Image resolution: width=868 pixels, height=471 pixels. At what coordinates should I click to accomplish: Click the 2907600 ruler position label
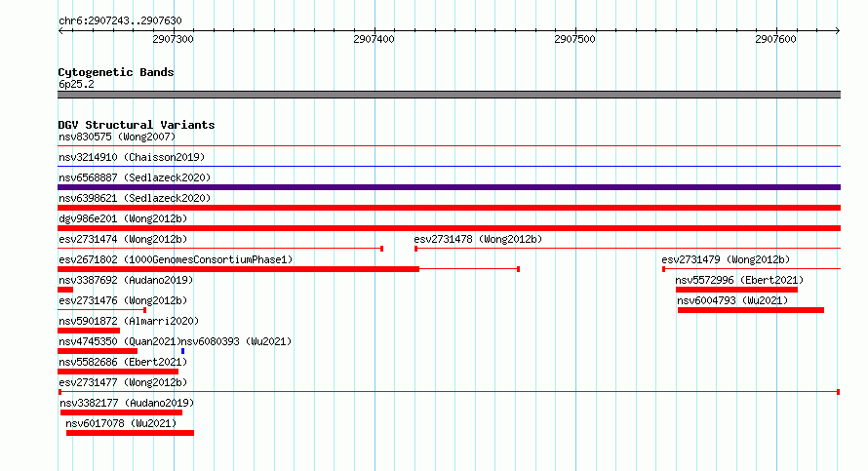pyautogui.click(x=775, y=39)
